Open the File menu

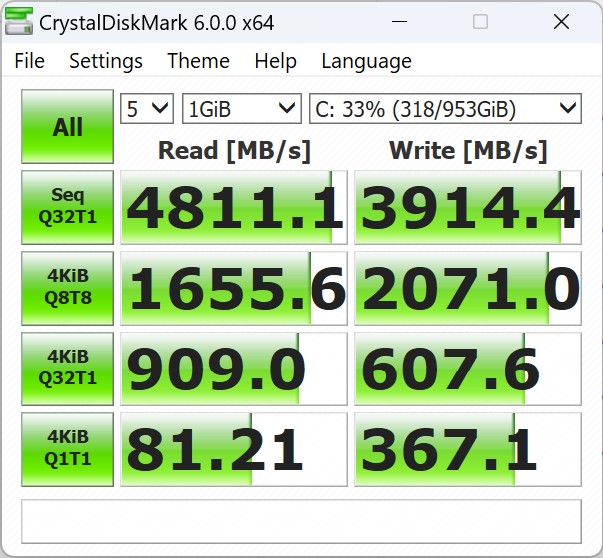(30, 61)
